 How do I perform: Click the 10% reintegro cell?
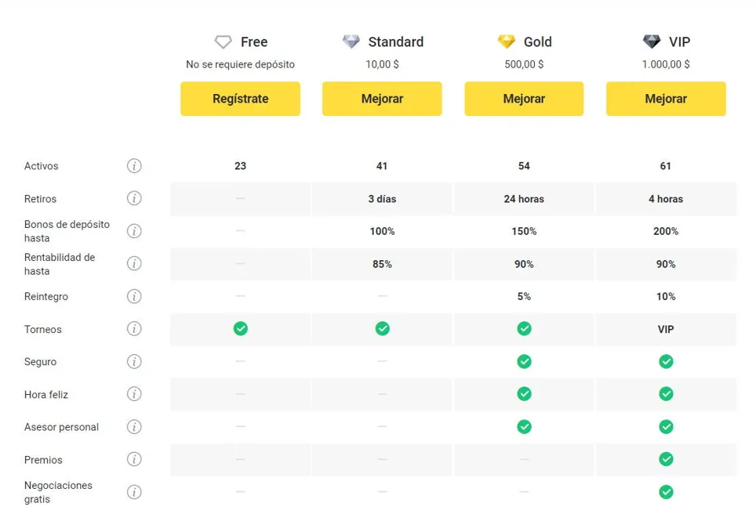[x=666, y=296]
